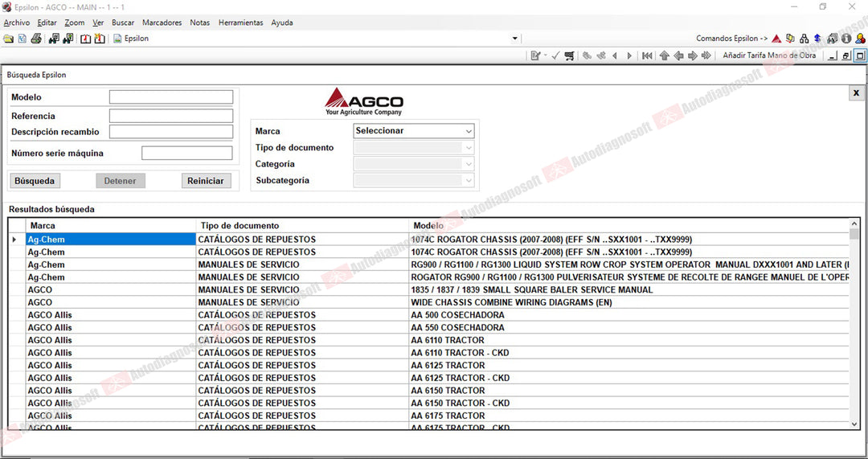Open the Subcategoría dropdown
This screenshot has width=868, height=459.
[x=414, y=181]
